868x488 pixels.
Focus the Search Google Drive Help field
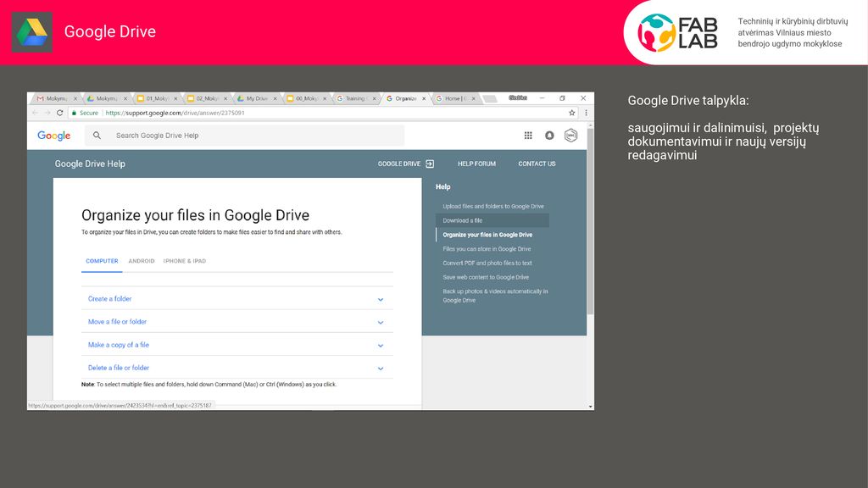[245, 136]
